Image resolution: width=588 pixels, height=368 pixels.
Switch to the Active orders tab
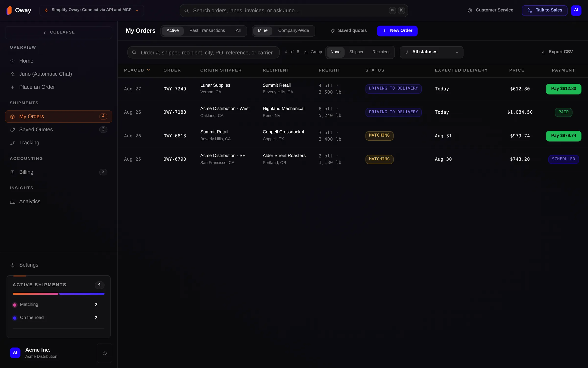172,31
